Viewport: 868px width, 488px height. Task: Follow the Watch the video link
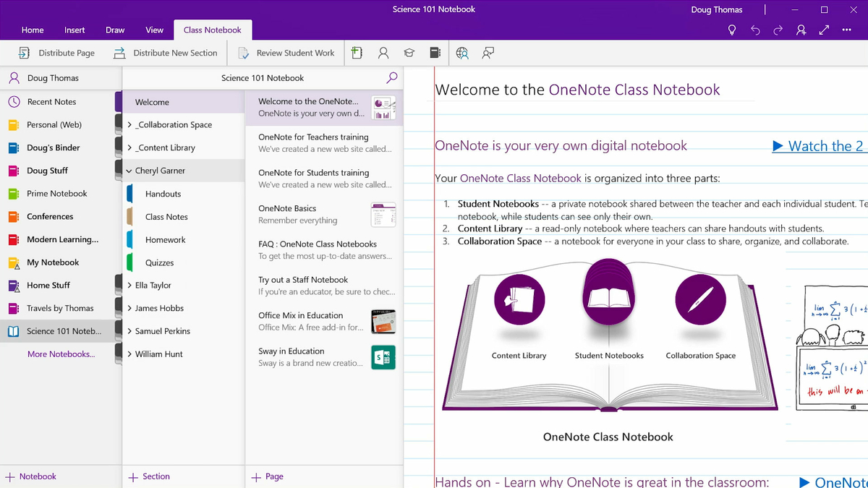tap(825, 145)
